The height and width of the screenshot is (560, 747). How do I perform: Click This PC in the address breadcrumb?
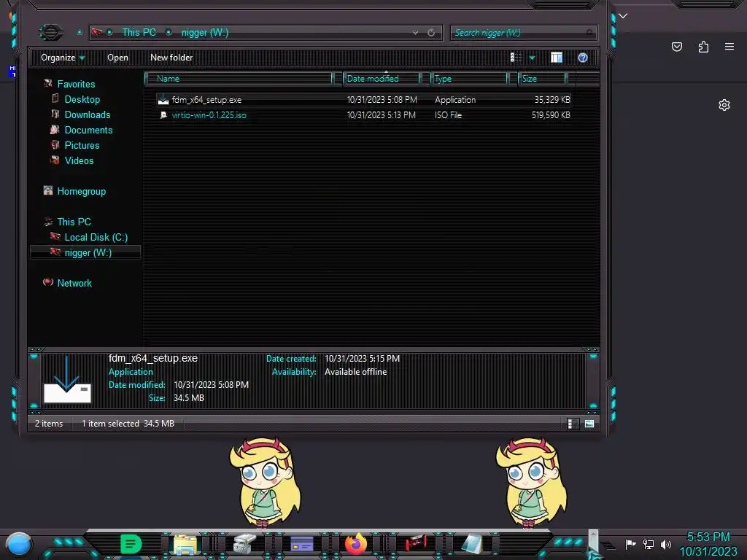point(139,32)
